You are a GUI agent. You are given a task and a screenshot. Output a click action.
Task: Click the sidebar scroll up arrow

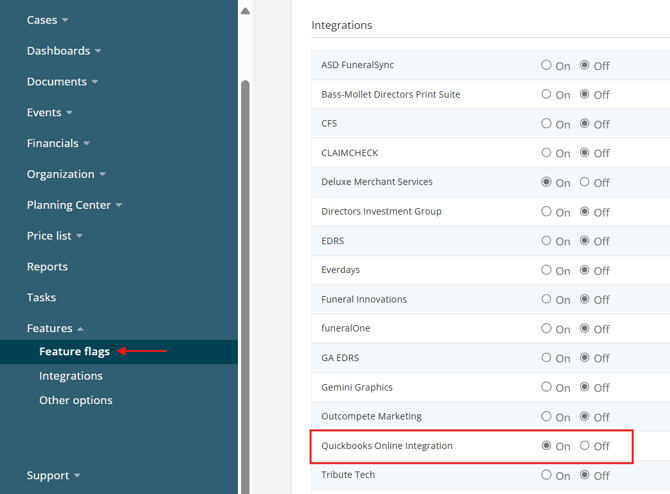245,11
